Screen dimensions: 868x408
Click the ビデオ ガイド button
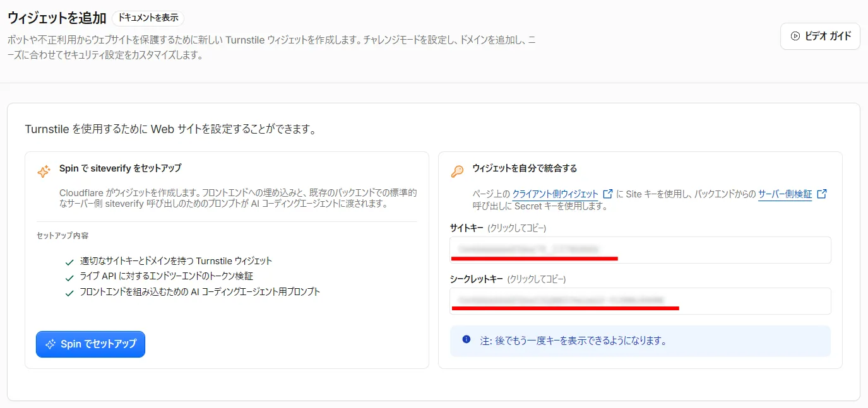click(x=820, y=36)
